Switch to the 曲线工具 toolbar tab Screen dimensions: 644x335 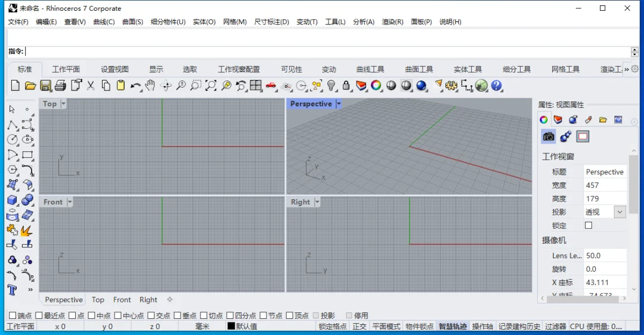click(370, 69)
